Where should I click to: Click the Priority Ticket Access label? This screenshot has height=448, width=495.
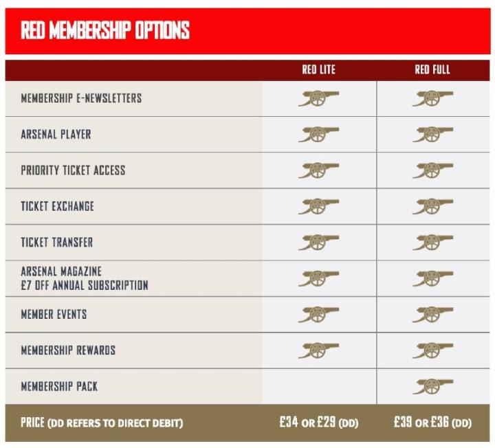[x=73, y=170]
